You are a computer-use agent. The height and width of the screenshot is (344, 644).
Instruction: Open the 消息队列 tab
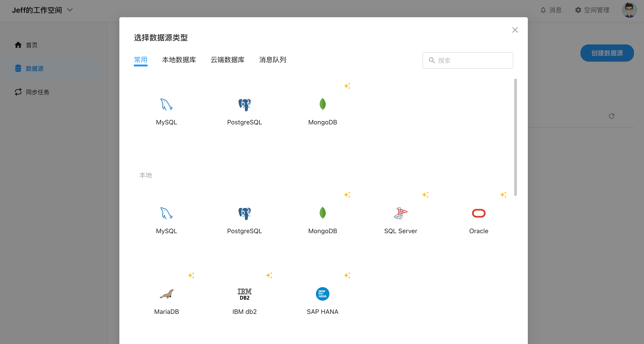273,60
